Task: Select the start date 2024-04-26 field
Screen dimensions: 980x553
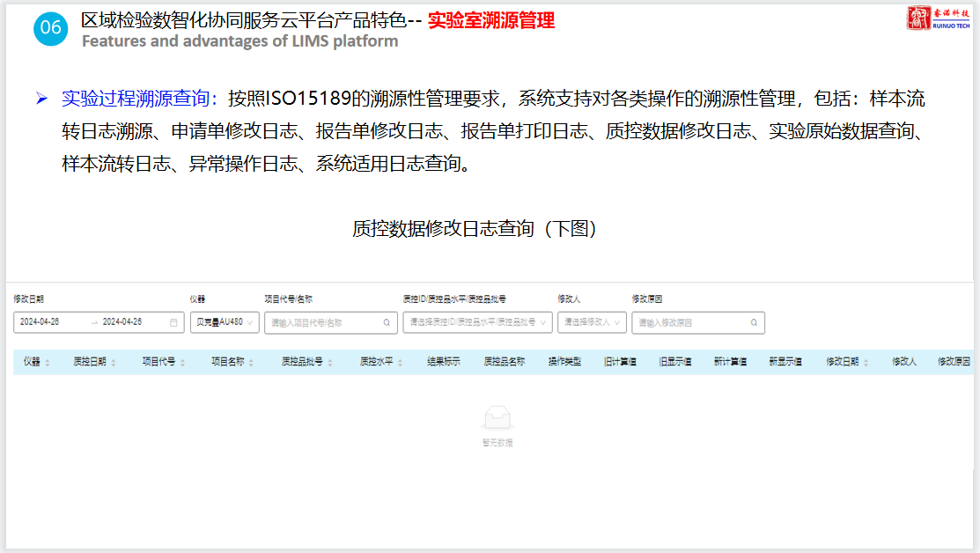Action: tap(41, 322)
